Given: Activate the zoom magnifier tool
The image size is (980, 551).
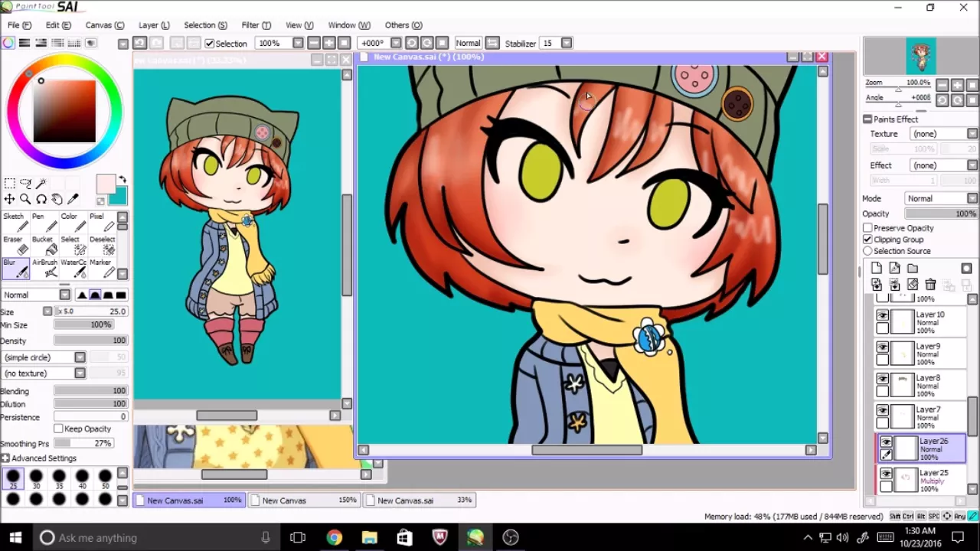Looking at the screenshot, I should [x=25, y=199].
